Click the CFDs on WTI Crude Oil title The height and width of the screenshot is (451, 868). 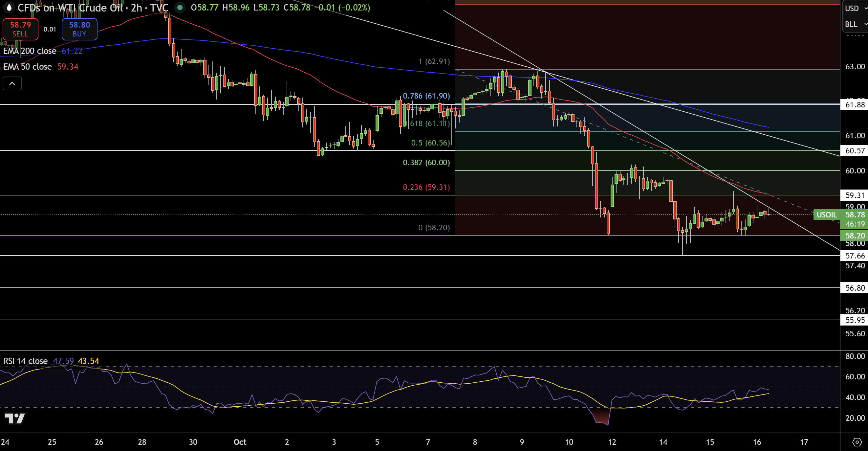click(x=70, y=8)
